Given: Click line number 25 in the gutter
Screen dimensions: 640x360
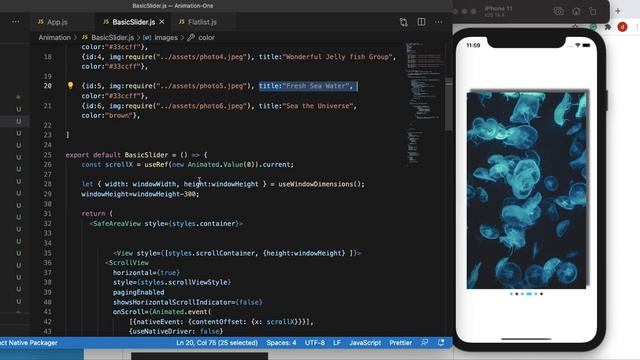Looking at the screenshot, I should click(47, 155).
